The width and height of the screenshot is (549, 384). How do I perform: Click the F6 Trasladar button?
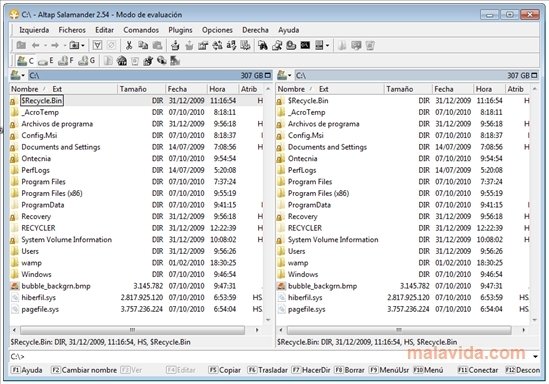[267, 370]
